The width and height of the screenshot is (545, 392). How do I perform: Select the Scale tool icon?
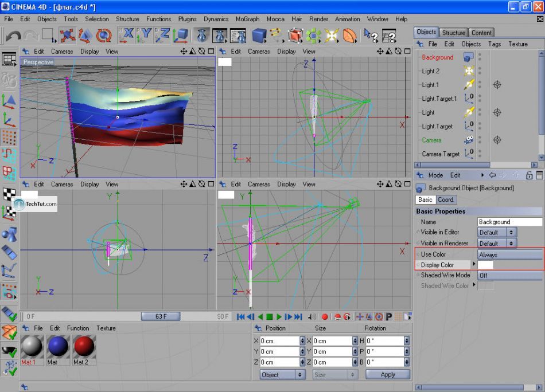click(x=85, y=36)
